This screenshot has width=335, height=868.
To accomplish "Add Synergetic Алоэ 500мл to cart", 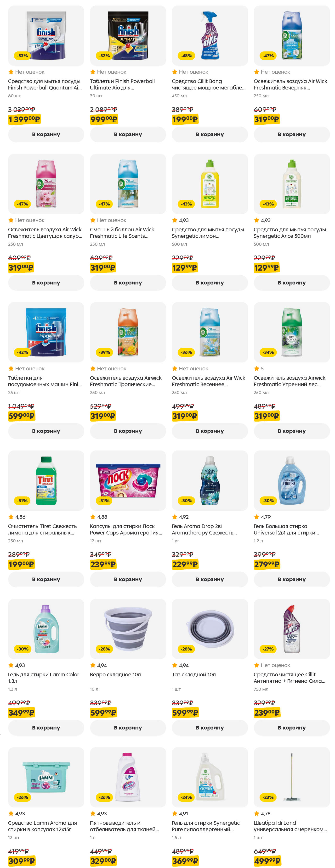I will [x=291, y=283].
